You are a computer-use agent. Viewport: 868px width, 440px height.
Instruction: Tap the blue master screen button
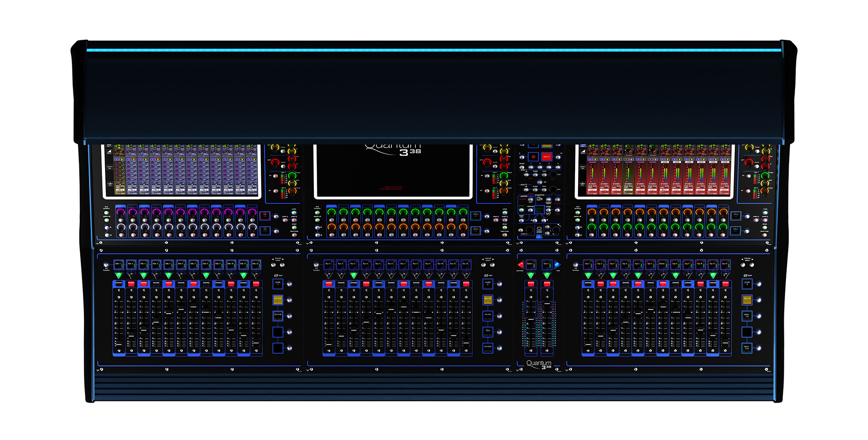point(539,236)
